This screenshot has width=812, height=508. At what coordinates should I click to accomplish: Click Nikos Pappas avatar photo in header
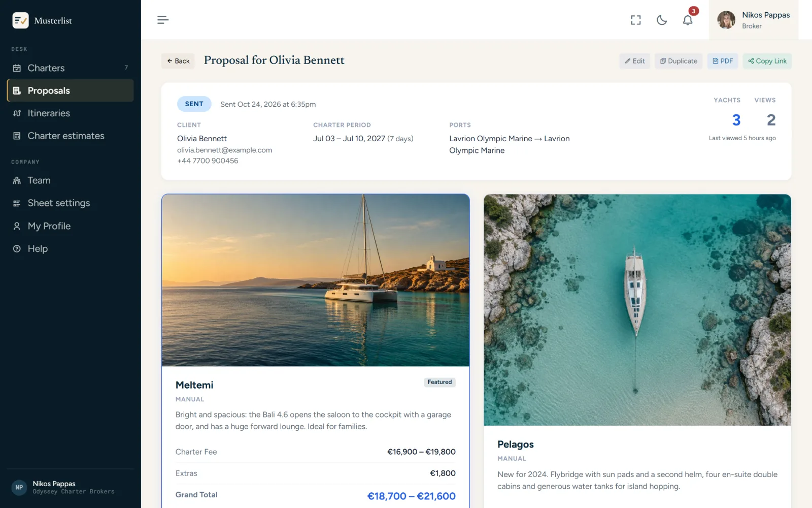(x=726, y=20)
